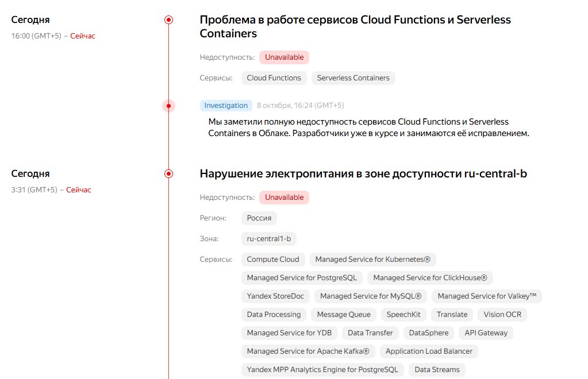Select the Message Queue tag
Viewport: 588px width, 379px height.
click(x=344, y=314)
